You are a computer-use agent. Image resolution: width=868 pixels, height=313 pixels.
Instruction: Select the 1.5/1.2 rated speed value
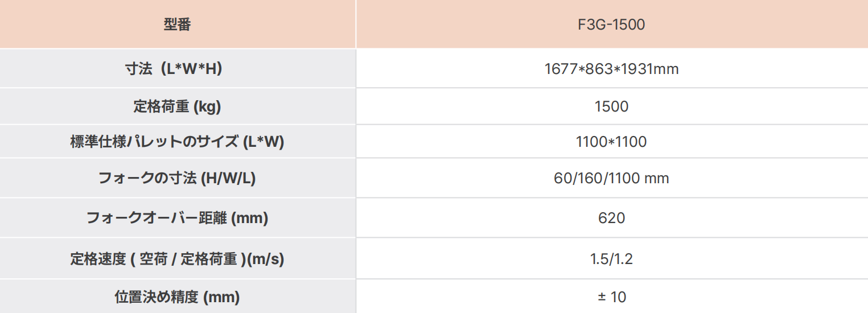coord(611,260)
